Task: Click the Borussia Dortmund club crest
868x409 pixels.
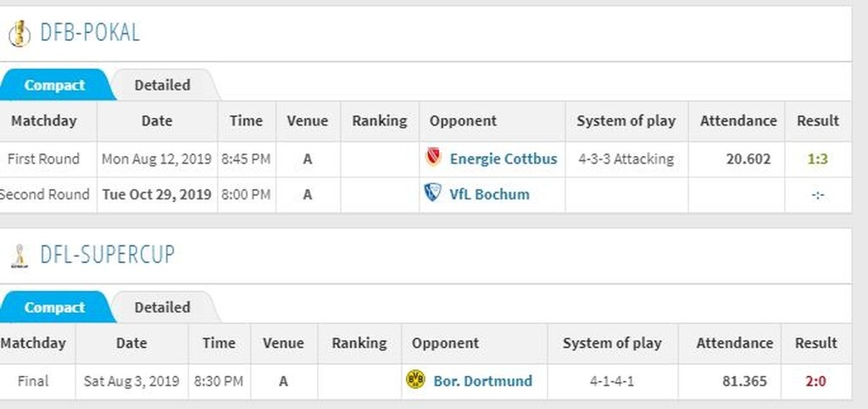Action: pos(415,380)
